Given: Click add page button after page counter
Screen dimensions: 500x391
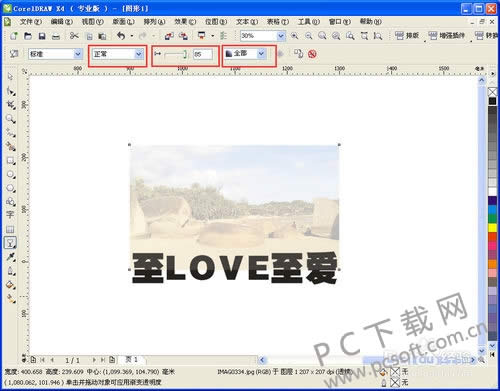Looking at the screenshot, I should click(x=112, y=360).
